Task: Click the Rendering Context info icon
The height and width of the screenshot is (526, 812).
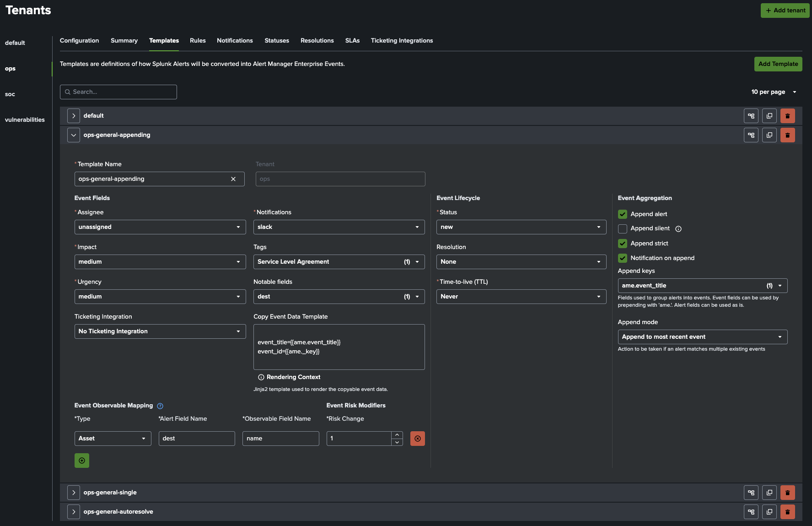Action: point(261,377)
